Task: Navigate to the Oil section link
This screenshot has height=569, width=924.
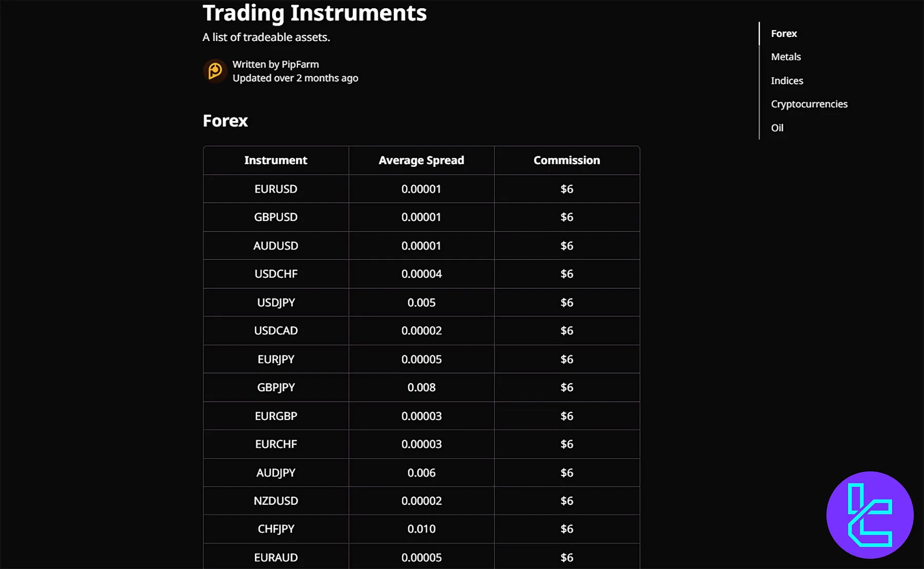Action: (777, 128)
